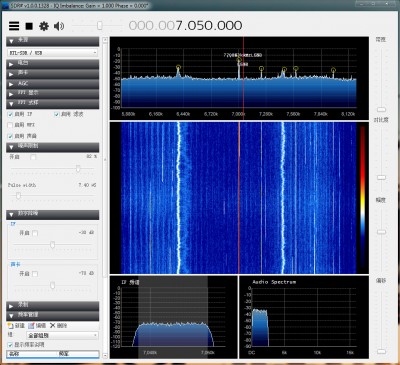
Task: Click the side panel scrollbar up arrow
Action: click(x=105, y=40)
